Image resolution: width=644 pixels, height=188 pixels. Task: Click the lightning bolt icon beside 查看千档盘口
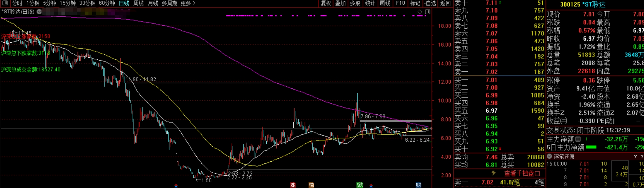click(493, 173)
